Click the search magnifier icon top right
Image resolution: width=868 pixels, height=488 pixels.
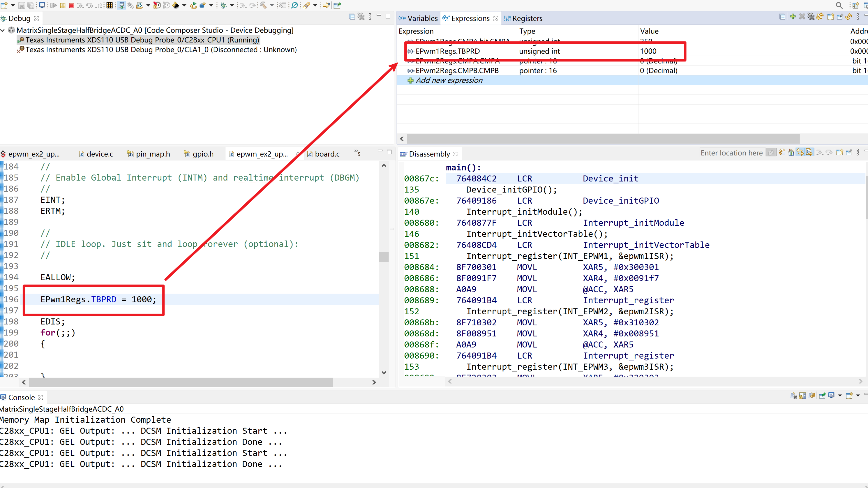coord(839,5)
